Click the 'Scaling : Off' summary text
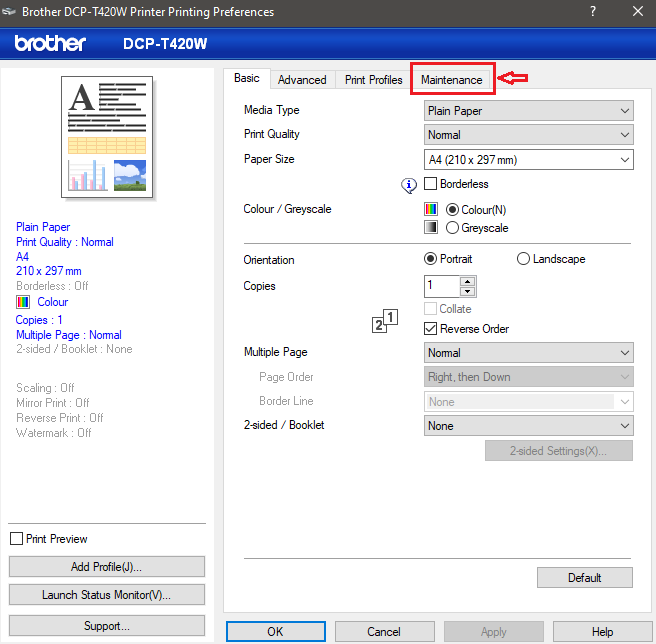Viewport: 656px width, 644px height. tap(45, 387)
